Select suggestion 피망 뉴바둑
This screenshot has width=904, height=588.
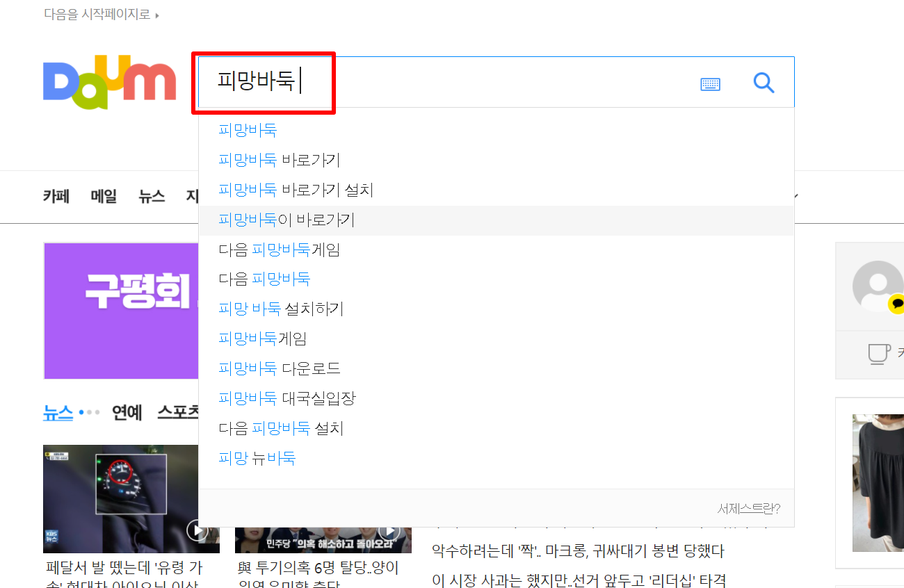click(x=497, y=459)
